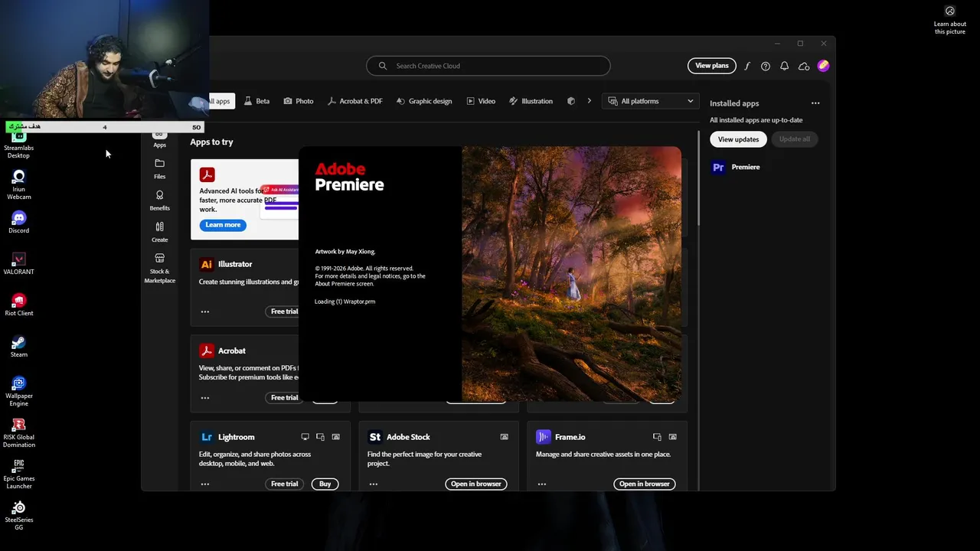Click Lightroom's web platform icon
Viewport: 980px width, 551px height.
pyautogui.click(x=335, y=437)
